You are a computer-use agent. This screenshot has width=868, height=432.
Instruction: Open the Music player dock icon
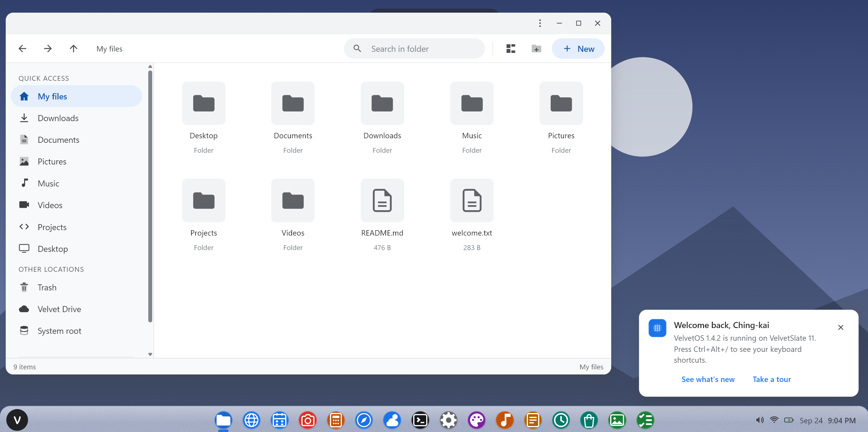click(505, 420)
